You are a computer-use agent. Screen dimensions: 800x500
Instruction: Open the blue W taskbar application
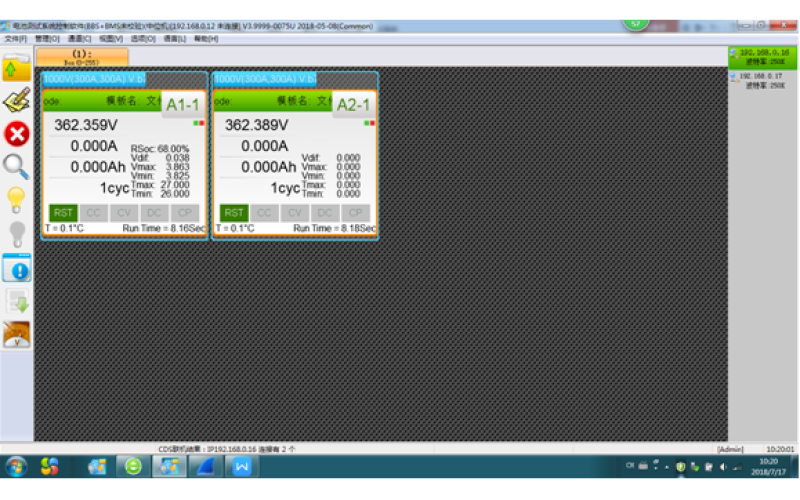tap(242, 466)
